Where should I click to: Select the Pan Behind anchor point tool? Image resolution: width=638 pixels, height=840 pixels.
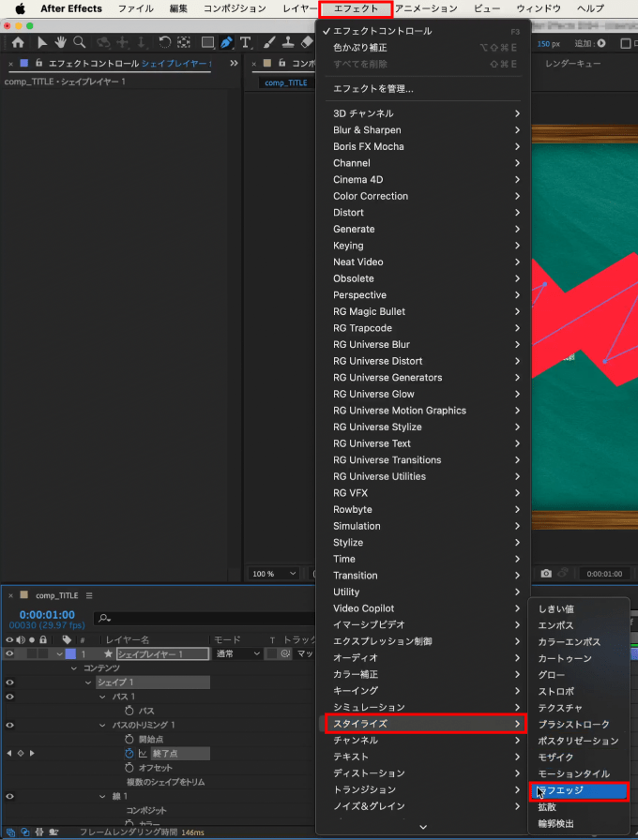click(x=184, y=43)
